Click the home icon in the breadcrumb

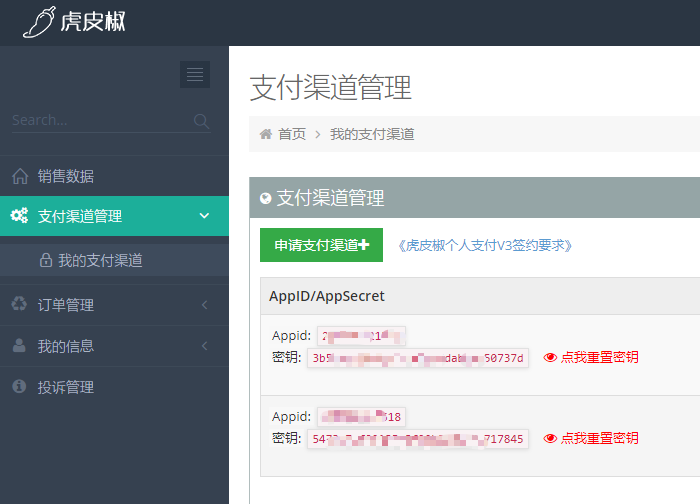(x=266, y=134)
